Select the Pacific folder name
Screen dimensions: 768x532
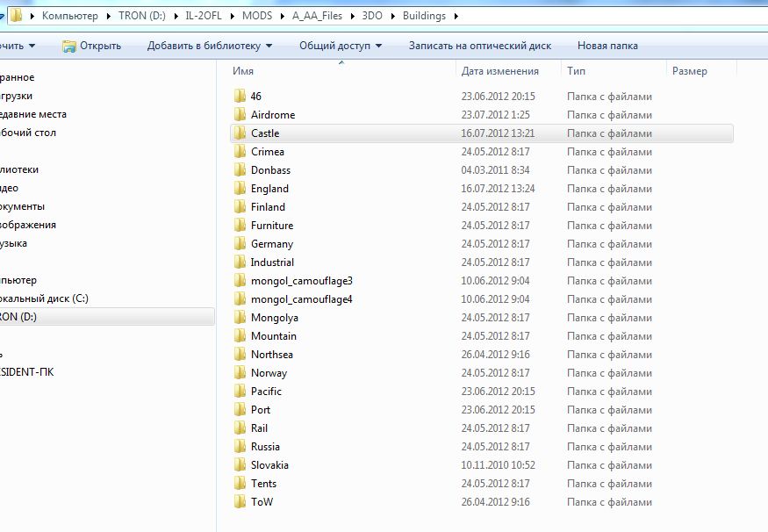pyautogui.click(x=266, y=392)
